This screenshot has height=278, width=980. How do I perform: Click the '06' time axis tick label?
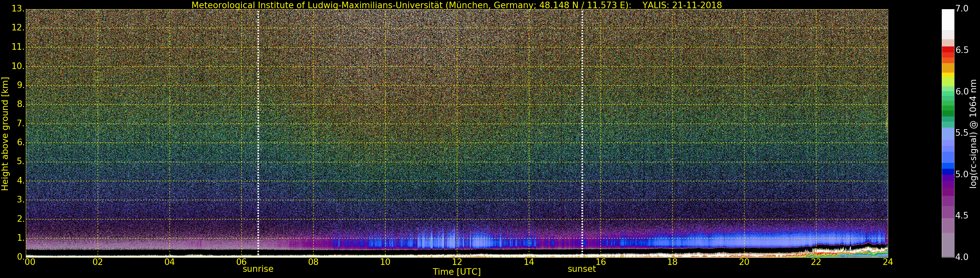pyautogui.click(x=242, y=262)
